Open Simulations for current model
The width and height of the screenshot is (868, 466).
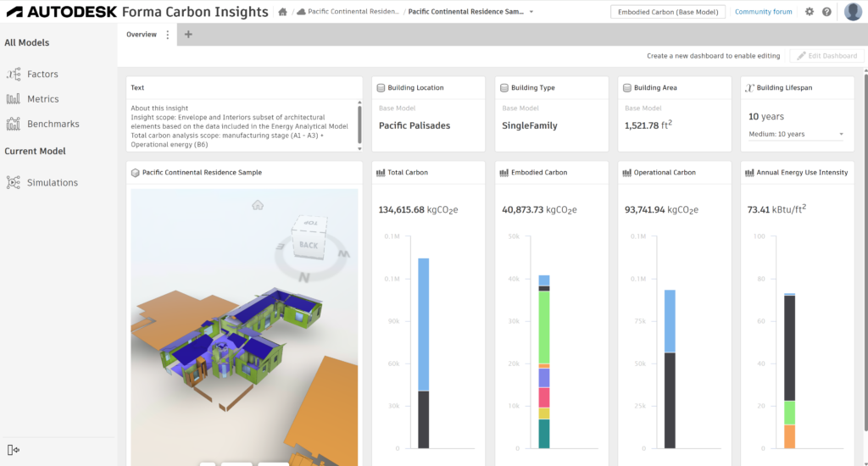pos(52,182)
